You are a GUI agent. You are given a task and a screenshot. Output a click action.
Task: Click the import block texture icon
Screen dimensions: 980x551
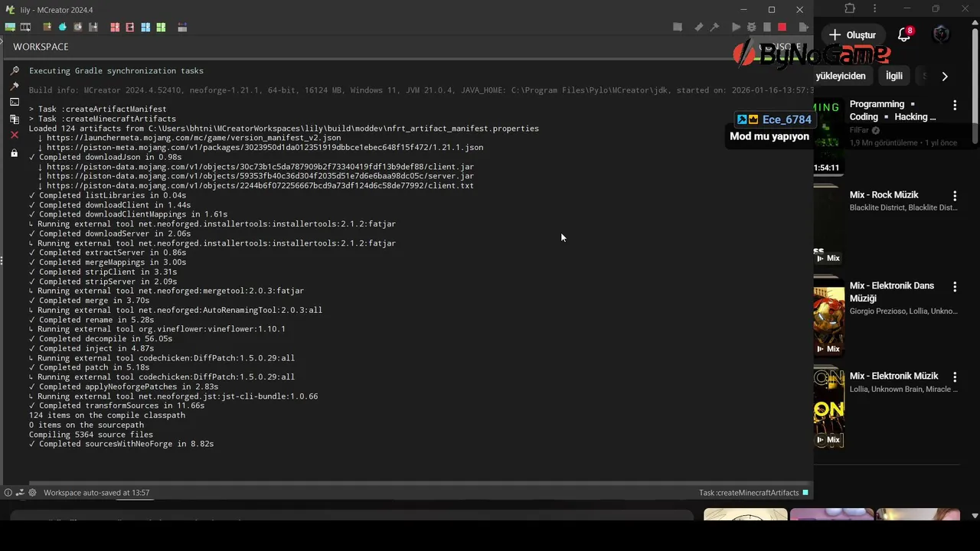pos(47,27)
